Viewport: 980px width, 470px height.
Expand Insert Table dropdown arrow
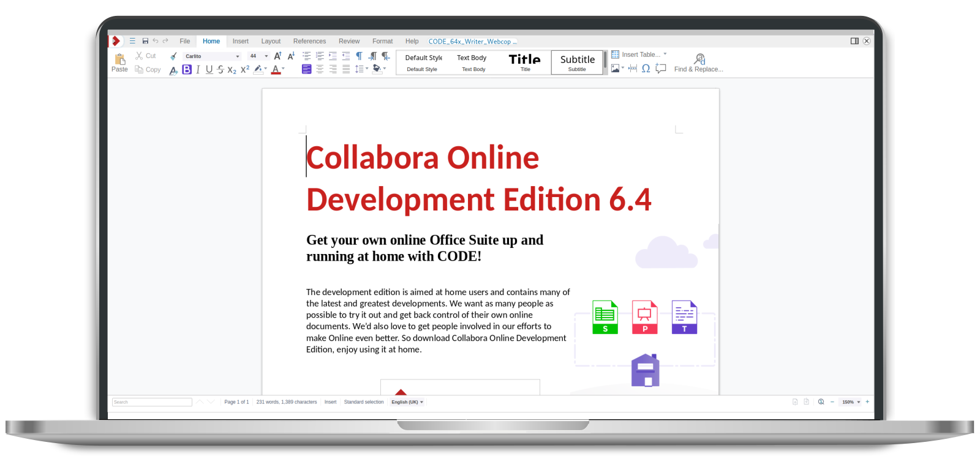[665, 54]
